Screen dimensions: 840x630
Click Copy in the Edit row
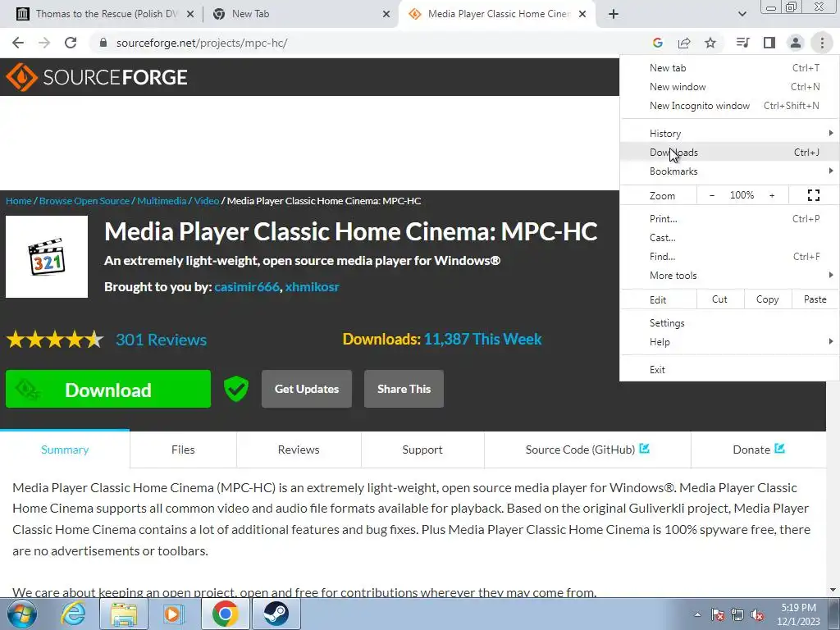coord(768,299)
